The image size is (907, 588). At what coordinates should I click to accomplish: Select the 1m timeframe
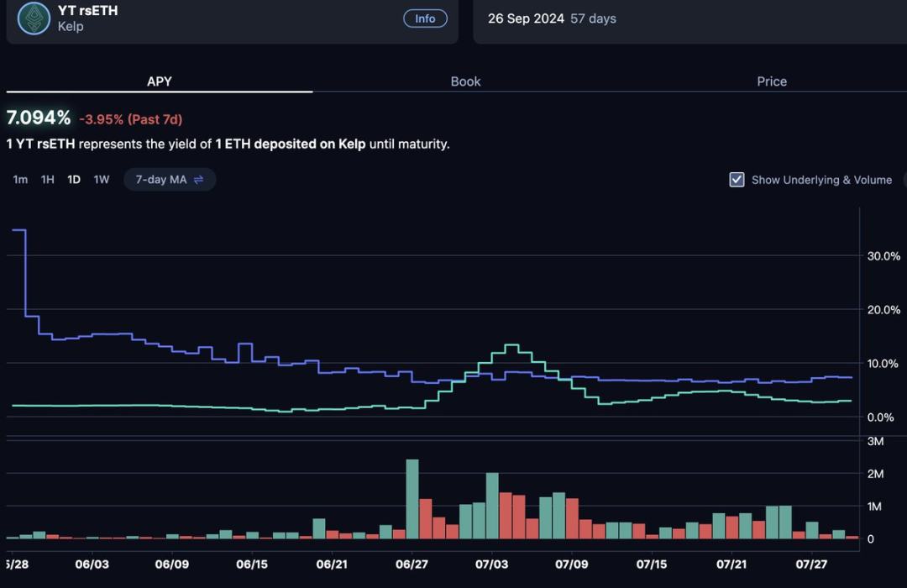coord(20,180)
